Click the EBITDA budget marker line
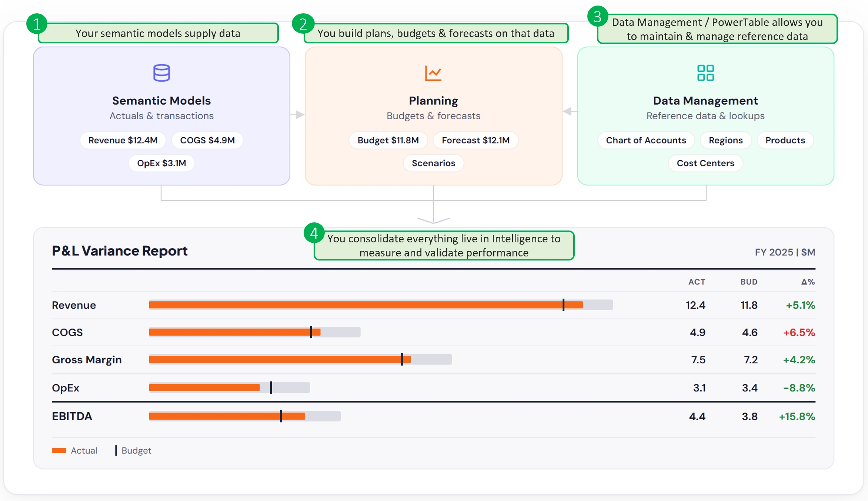Image resolution: width=868 pixels, height=501 pixels. tap(281, 416)
